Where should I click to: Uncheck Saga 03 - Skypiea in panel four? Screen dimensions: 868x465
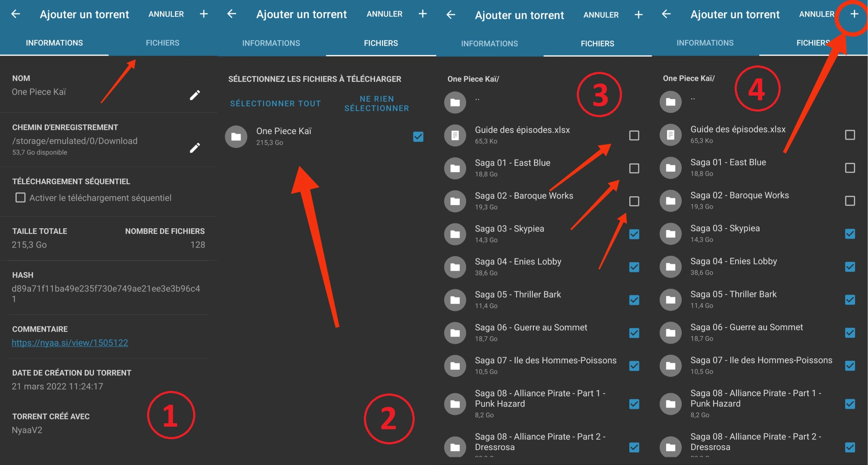tap(850, 234)
